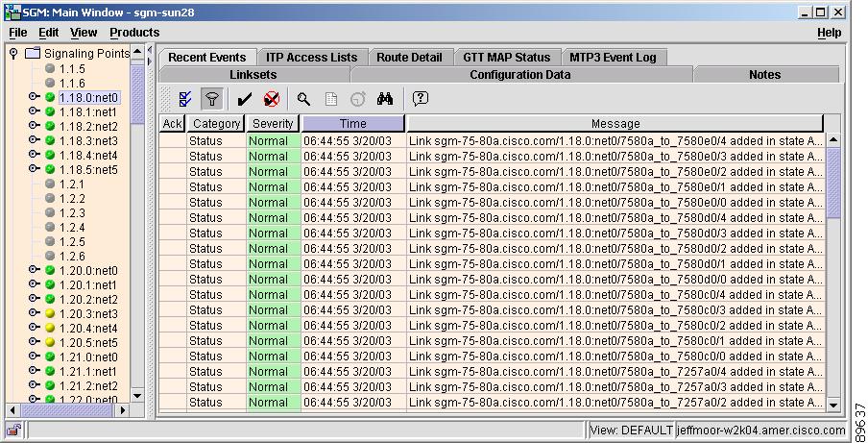Screen dimensions: 868x443
Task: Click the question-bubble help icon
Action: point(421,99)
